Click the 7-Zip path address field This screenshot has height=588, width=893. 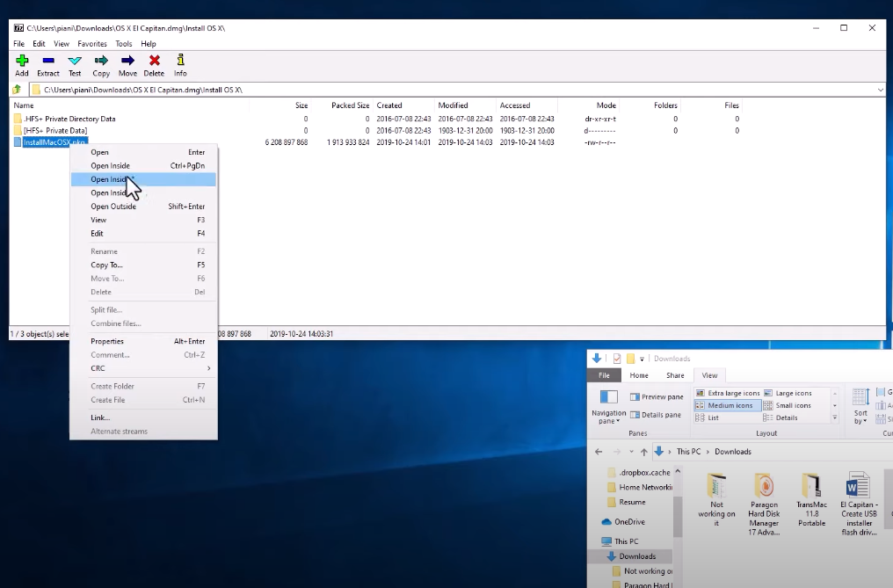point(453,90)
